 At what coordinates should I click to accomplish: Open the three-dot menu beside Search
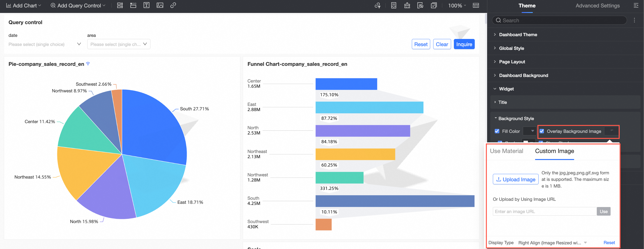pyautogui.click(x=634, y=20)
